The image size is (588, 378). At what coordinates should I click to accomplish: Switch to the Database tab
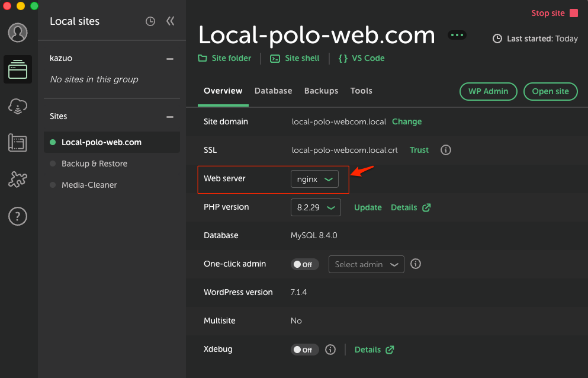[273, 91]
